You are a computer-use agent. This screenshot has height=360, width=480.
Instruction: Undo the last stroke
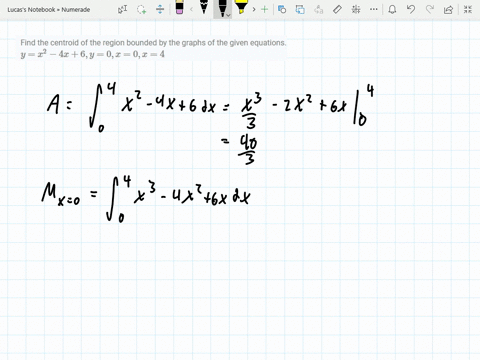point(411,9)
